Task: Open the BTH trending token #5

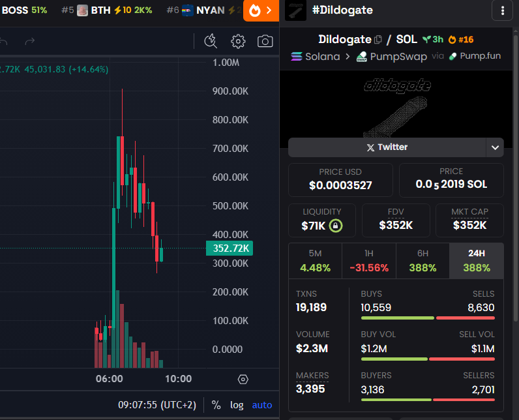Action: click(106, 10)
